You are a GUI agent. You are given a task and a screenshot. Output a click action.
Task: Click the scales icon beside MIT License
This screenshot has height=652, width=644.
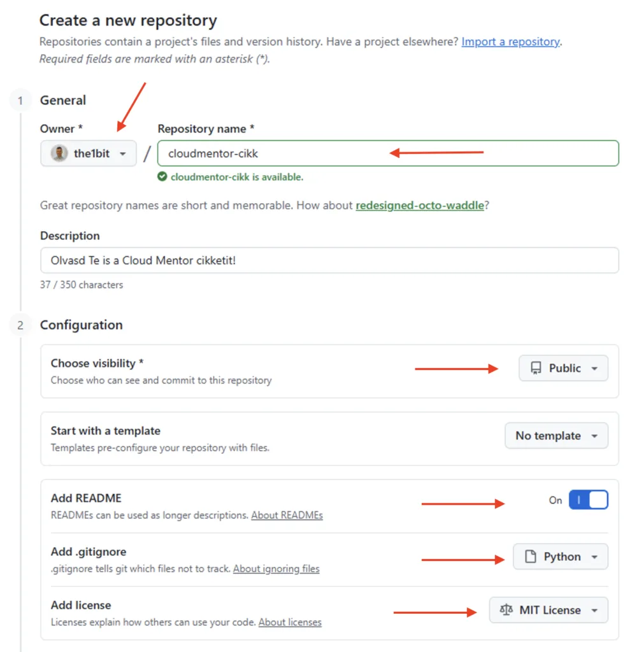[506, 610]
